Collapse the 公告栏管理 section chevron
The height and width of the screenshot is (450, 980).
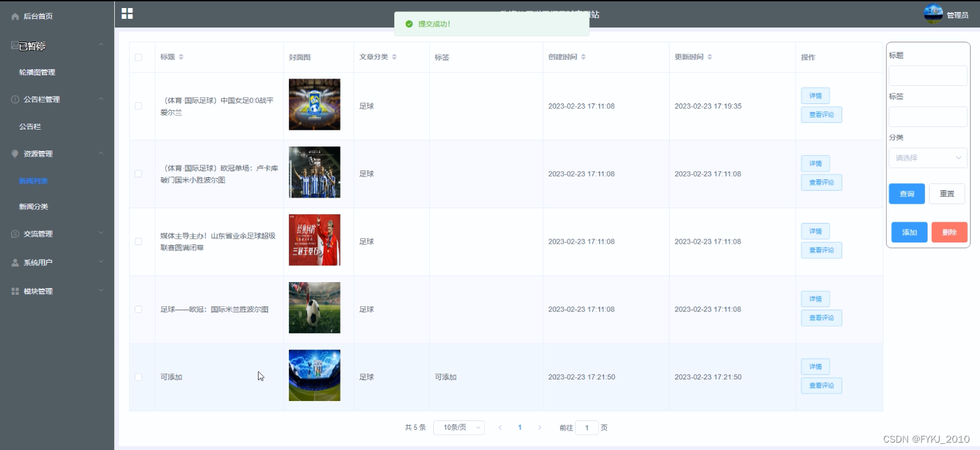click(x=101, y=99)
